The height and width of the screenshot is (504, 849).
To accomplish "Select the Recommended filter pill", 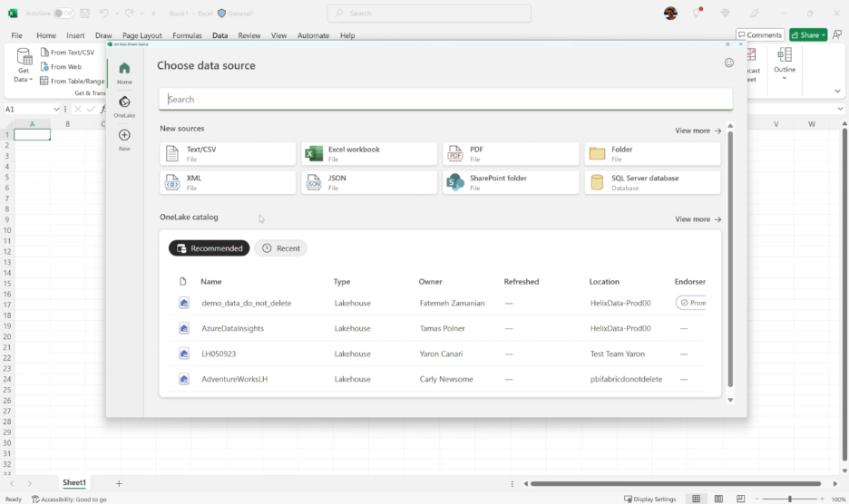I will pyautogui.click(x=209, y=248).
